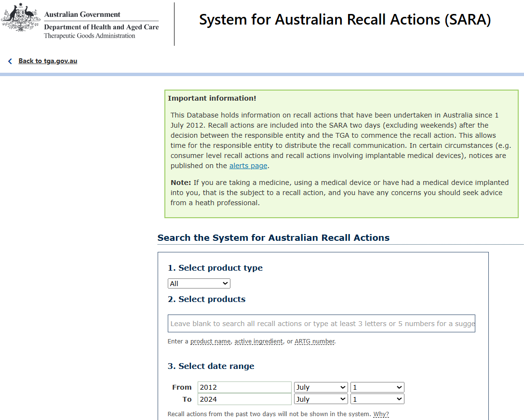Open the alerts page link

pyautogui.click(x=248, y=166)
